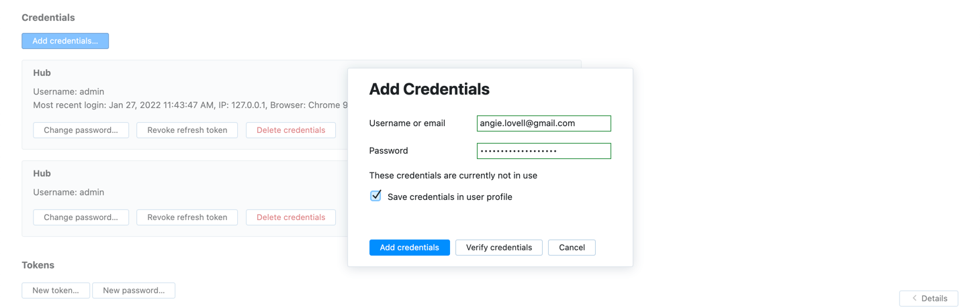Revoke refresh token in Hub card without login info
The image size is (980, 308).
click(187, 217)
